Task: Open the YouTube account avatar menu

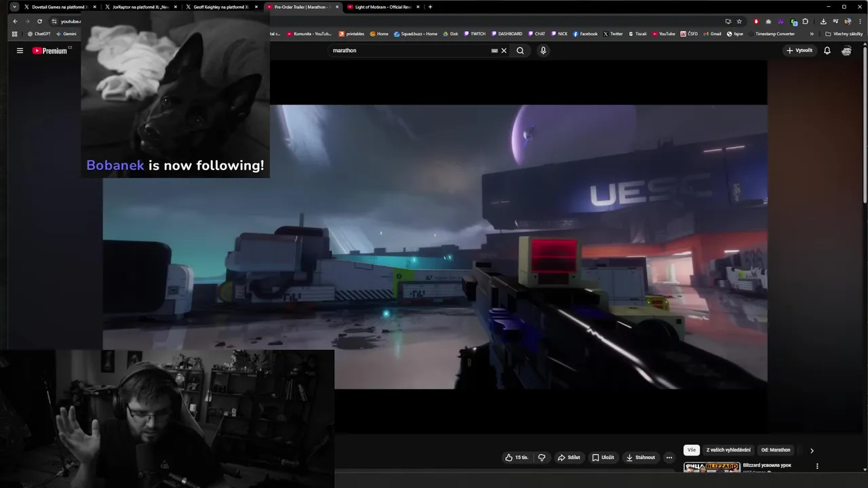Action: (x=846, y=51)
